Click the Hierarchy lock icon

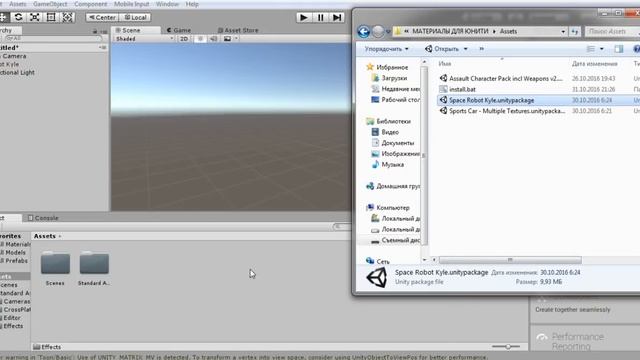(x=95, y=31)
